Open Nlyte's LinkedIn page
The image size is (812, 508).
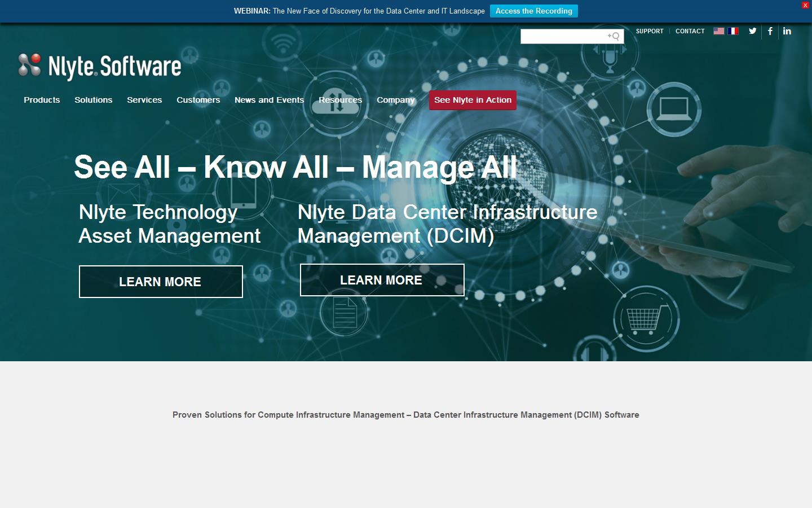point(787,31)
